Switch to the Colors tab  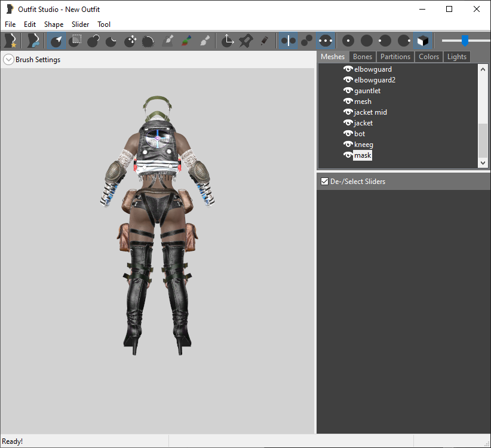[429, 57]
